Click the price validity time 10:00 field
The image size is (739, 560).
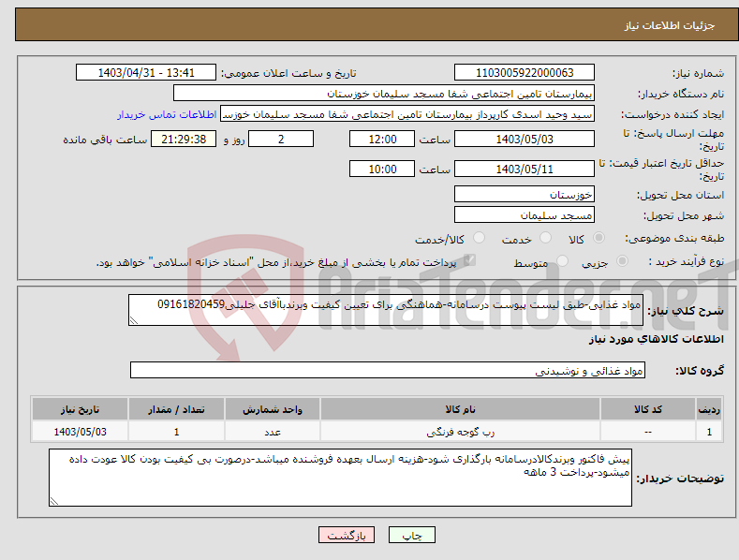click(x=382, y=169)
